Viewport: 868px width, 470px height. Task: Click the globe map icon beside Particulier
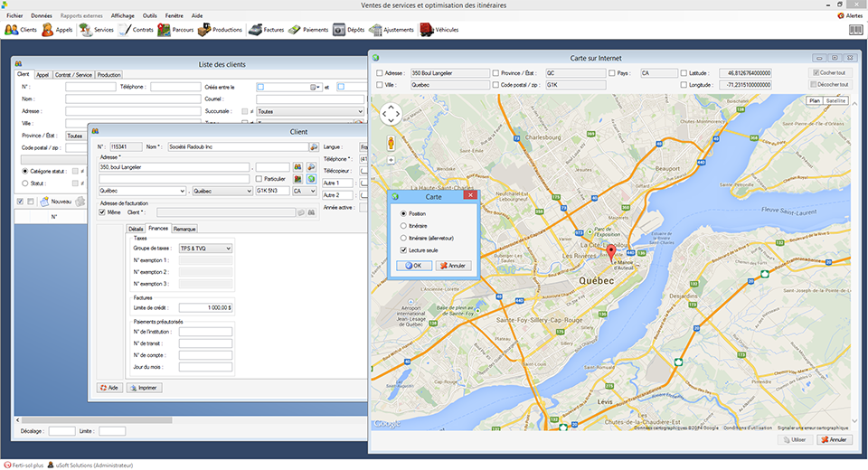(x=312, y=179)
